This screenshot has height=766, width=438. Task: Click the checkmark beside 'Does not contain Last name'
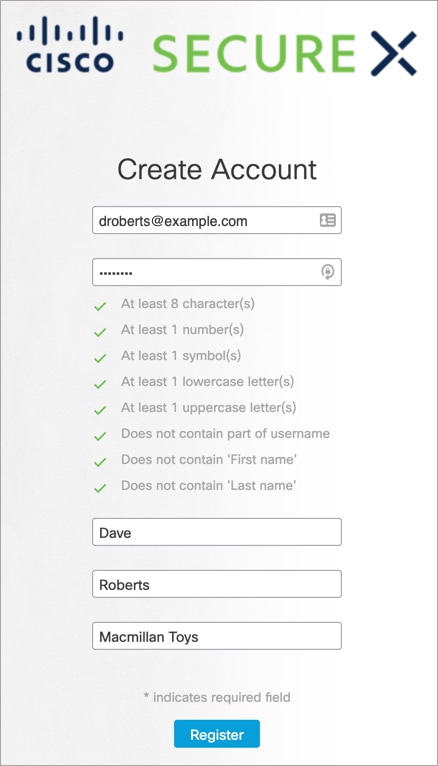pyautogui.click(x=100, y=488)
